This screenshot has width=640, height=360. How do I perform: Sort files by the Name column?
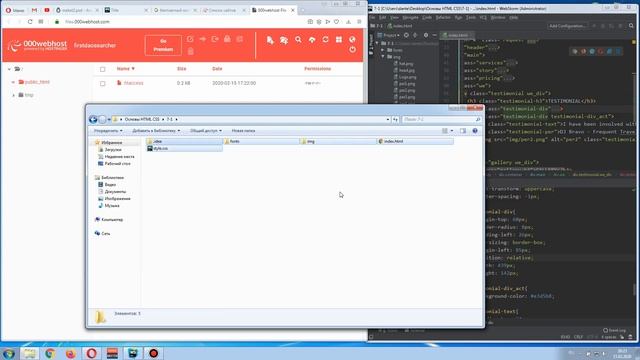click(125, 69)
